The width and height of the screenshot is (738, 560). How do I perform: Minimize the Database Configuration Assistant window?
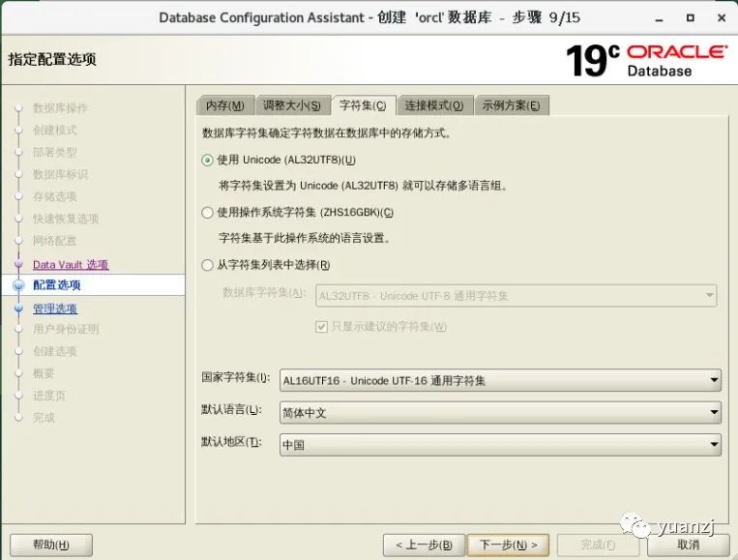point(659,18)
